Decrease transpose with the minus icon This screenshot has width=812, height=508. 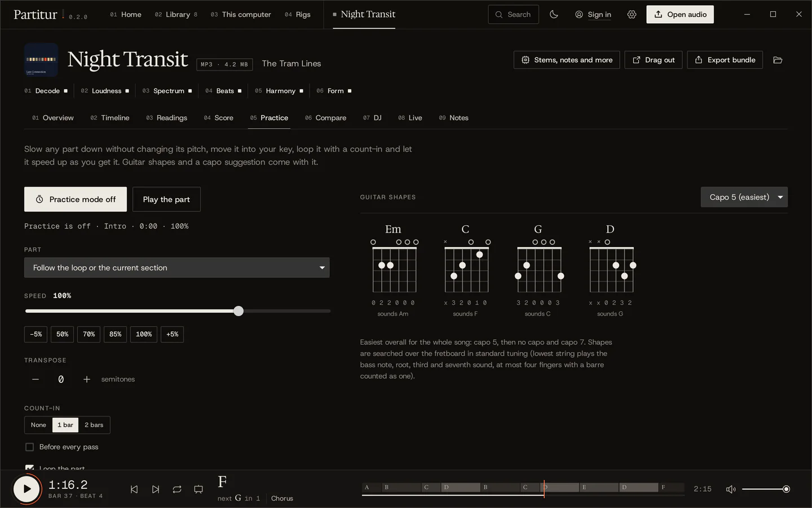[x=36, y=379]
